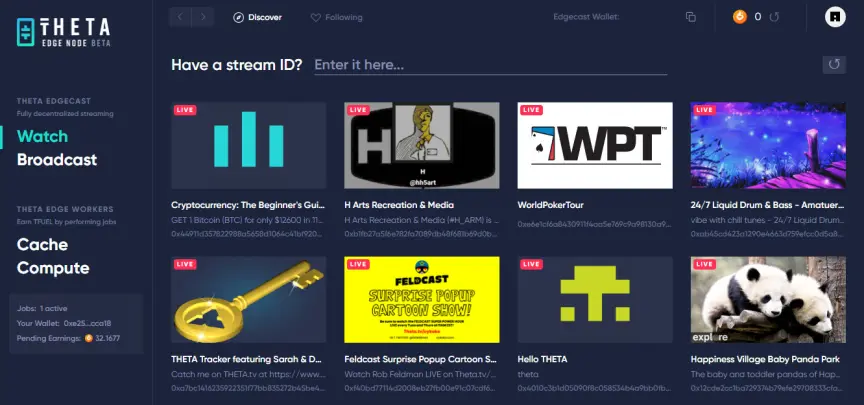This screenshot has height=405, width=864.
Task: Click the orange TFUEL coin icon in the header
Action: 739,17
